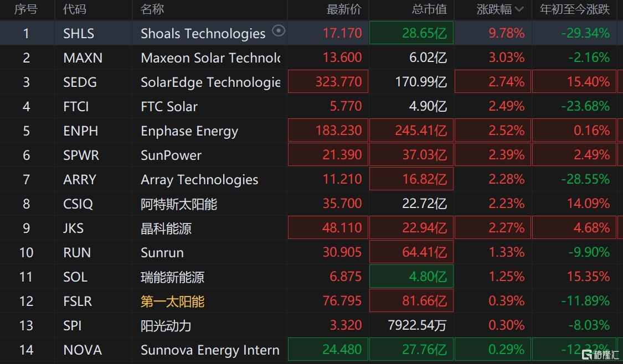Open the Sunnova Energy International name
Screen dimensions: 623x364
click(x=210, y=350)
